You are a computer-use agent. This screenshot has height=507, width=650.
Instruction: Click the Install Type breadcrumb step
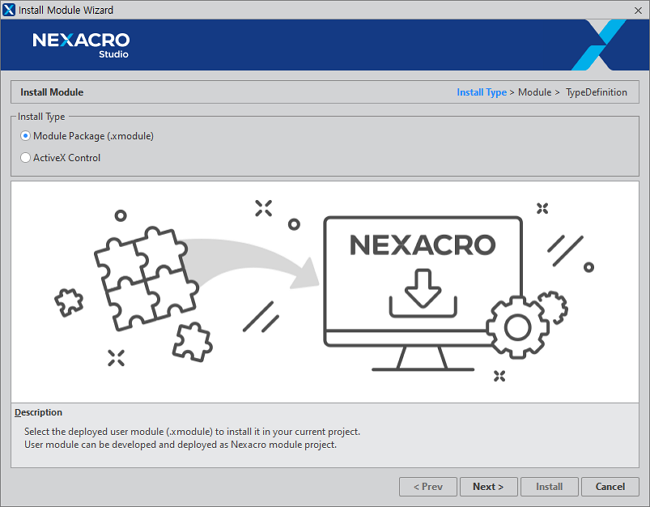coord(481,93)
